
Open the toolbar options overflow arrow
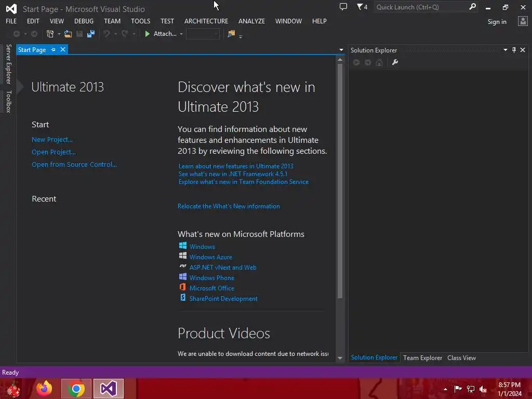[241, 36]
